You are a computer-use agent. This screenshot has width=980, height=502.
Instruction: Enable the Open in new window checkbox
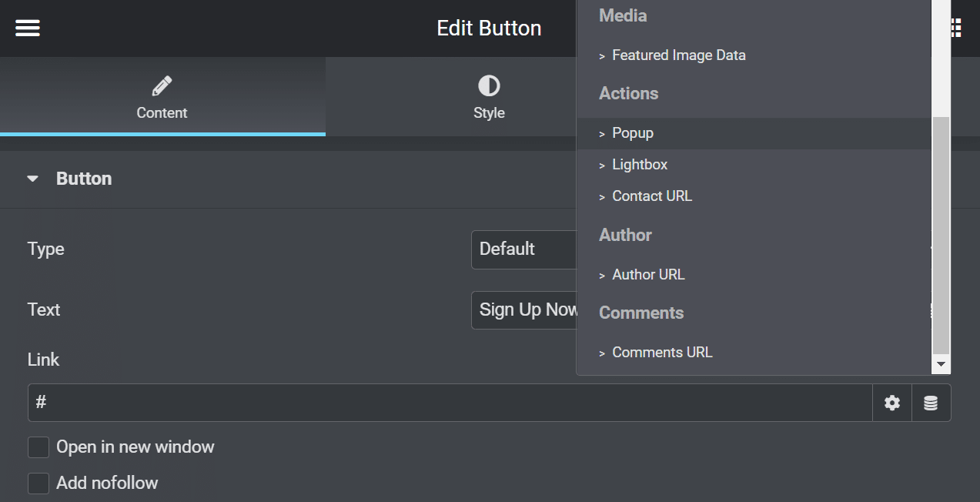[38, 447]
